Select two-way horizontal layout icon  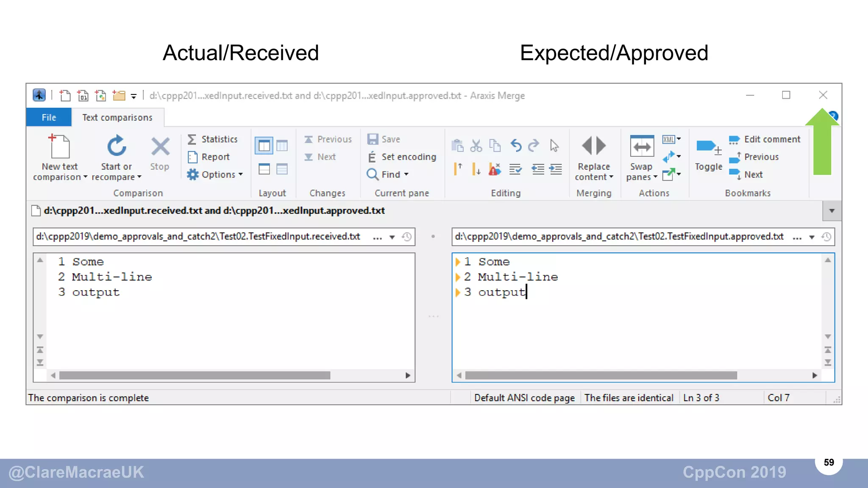pos(264,169)
